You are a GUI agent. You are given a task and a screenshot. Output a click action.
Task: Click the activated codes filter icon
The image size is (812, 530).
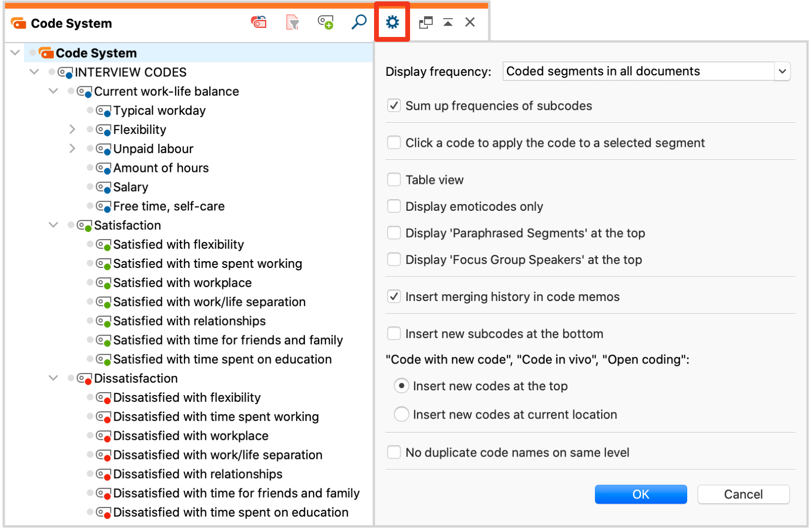(292, 22)
